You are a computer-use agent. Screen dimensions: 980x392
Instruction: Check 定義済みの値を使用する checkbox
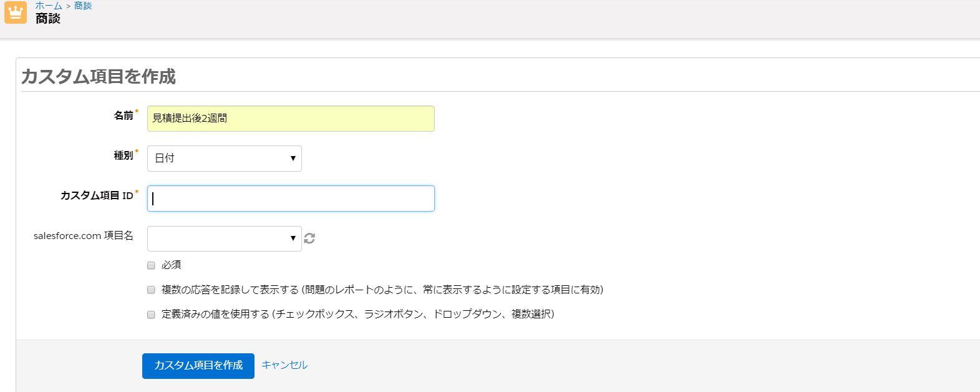(151, 315)
